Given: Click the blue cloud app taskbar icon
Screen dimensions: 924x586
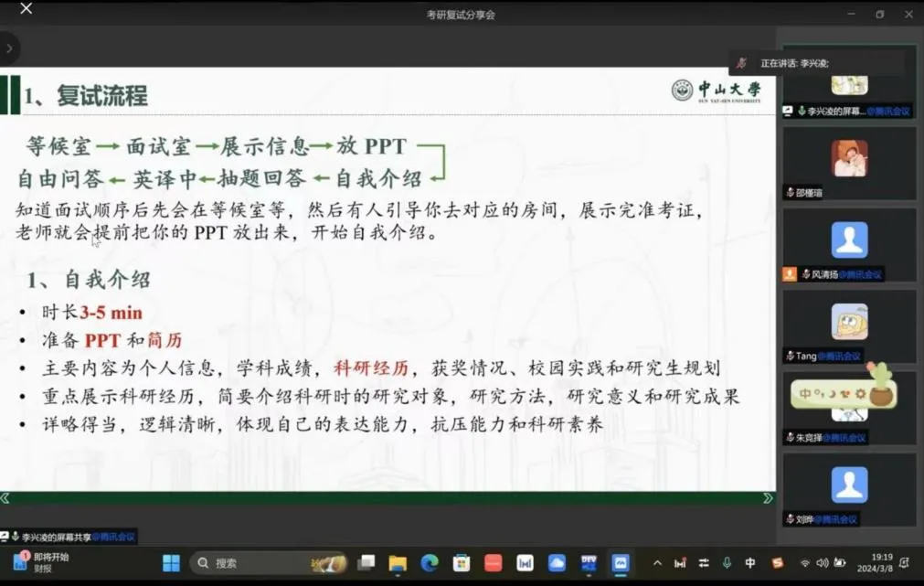Looking at the screenshot, I should pyautogui.click(x=557, y=563).
